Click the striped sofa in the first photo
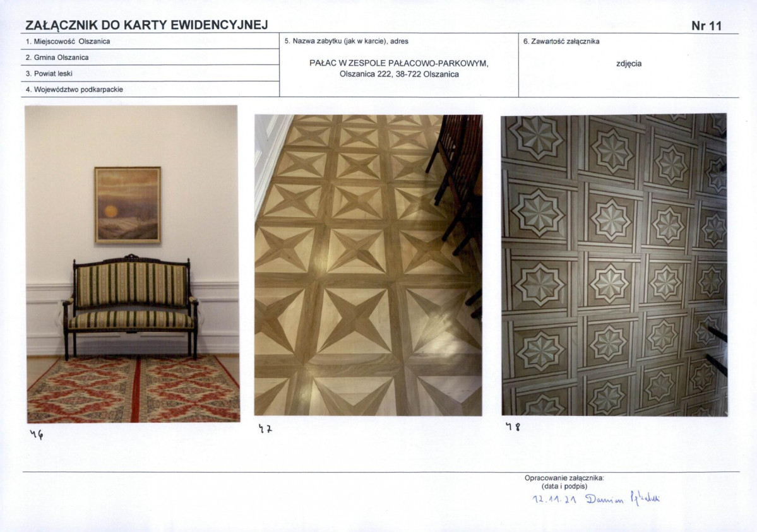The image size is (757, 532). click(130, 306)
